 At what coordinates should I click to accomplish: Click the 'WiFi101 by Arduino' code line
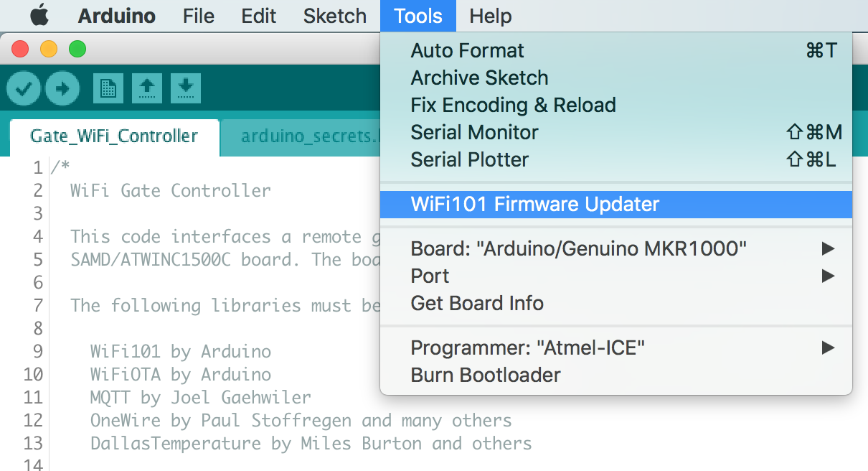pos(181,352)
